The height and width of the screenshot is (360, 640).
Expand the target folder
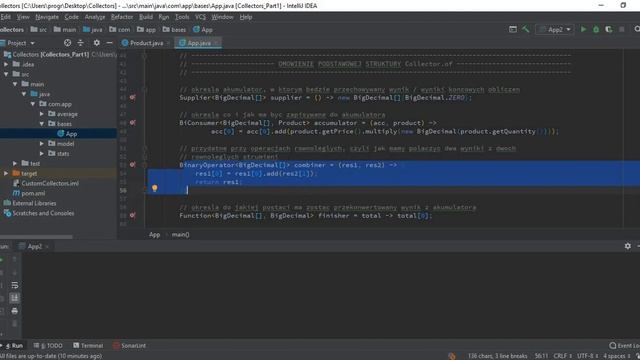(6, 173)
